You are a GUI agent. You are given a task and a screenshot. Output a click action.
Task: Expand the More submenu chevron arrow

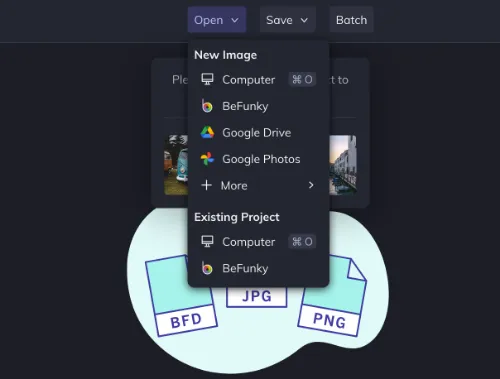(311, 185)
